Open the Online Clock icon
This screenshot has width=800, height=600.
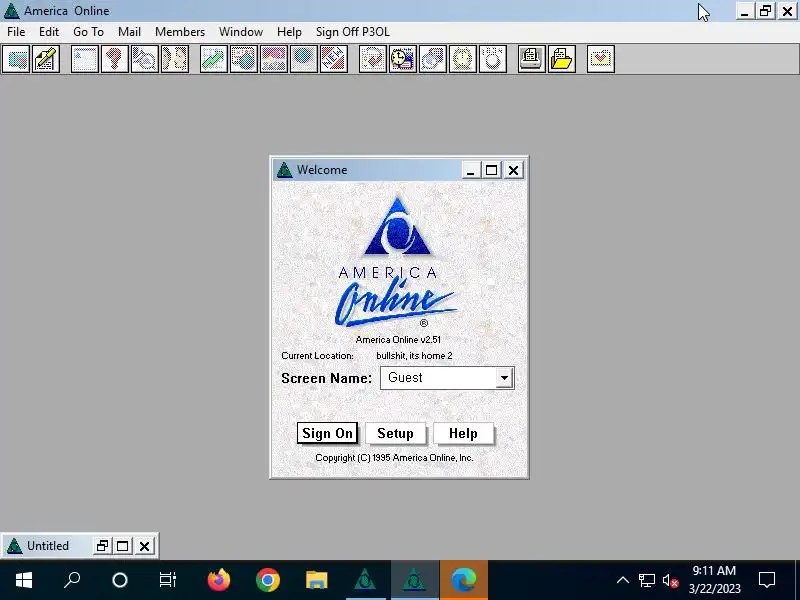pos(463,59)
